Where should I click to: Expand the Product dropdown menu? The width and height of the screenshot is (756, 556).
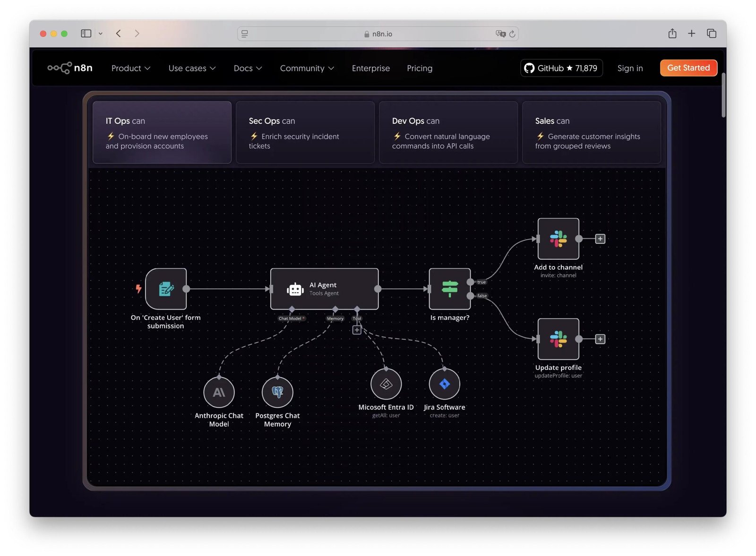pyautogui.click(x=131, y=68)
